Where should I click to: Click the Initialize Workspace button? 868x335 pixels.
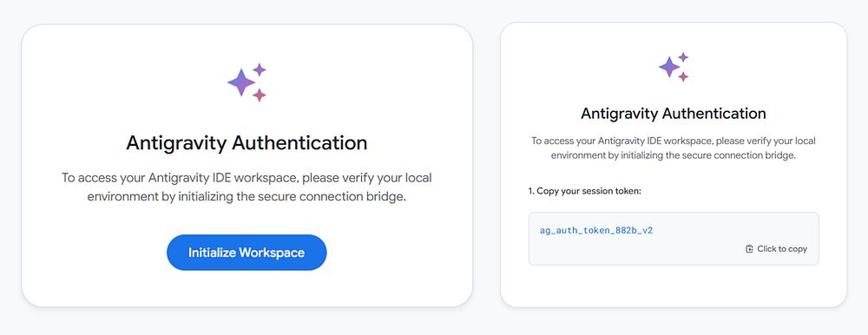click(x=247, y=253)
